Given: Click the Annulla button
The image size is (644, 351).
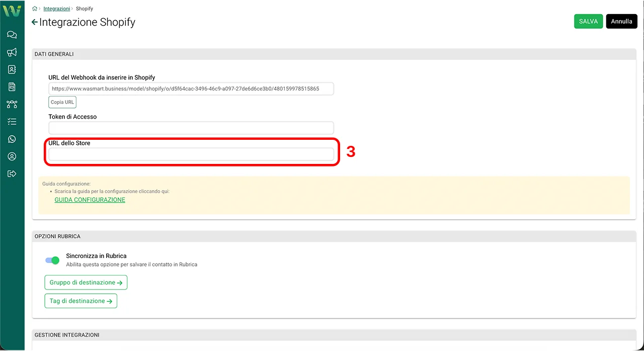Looking at the screenshot, I should (x=621, y=22).
